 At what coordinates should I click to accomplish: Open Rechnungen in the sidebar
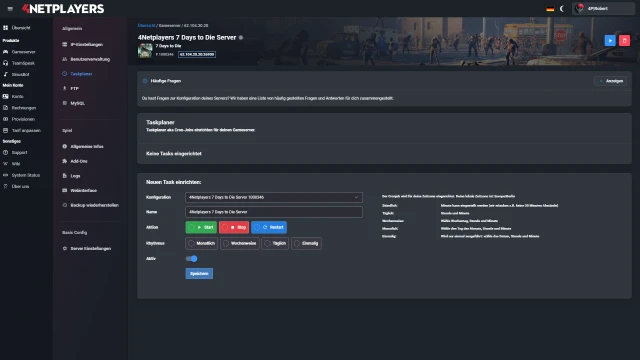coord(20,108)
